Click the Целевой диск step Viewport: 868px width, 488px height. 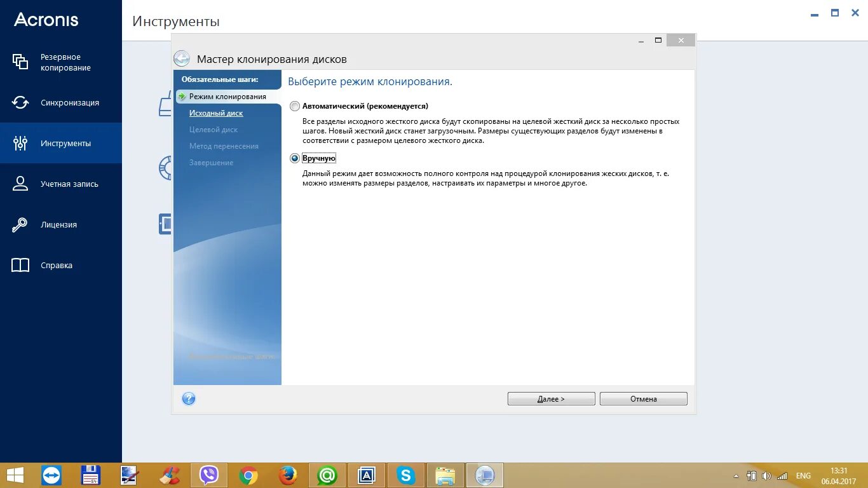coord(214,130)
